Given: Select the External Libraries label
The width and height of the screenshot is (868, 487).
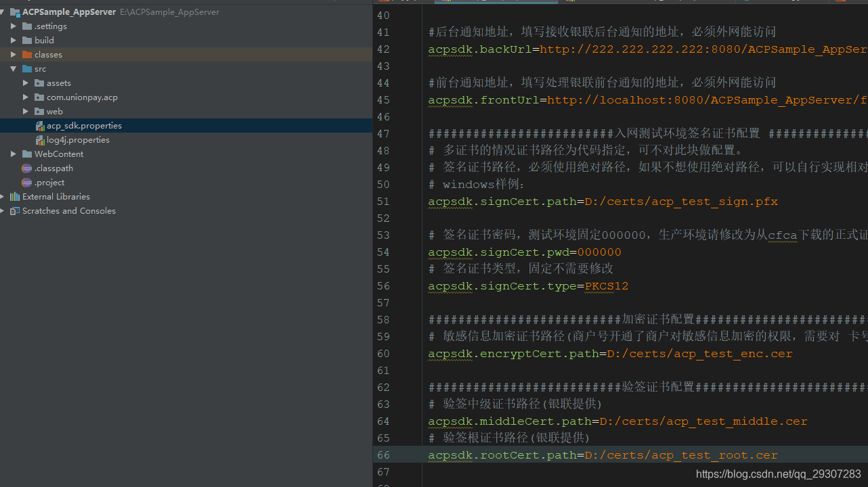Looking at the screenshot, I should pyautogui.click(x=56, y=197).
